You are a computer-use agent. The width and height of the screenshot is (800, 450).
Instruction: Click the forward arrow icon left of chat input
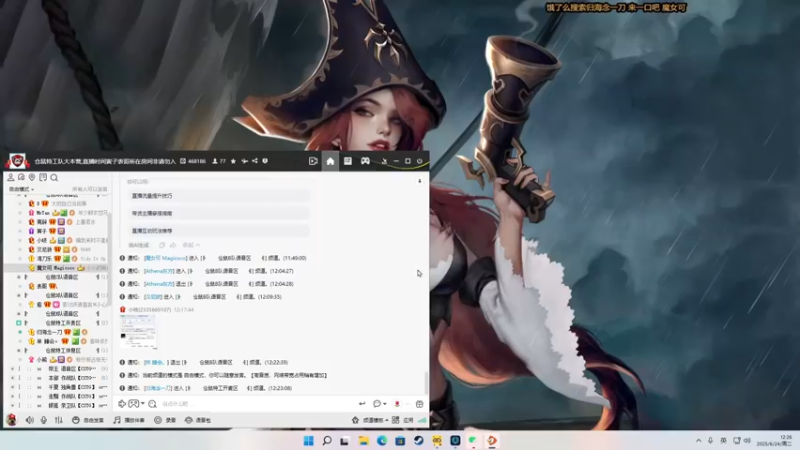point(122,404)
